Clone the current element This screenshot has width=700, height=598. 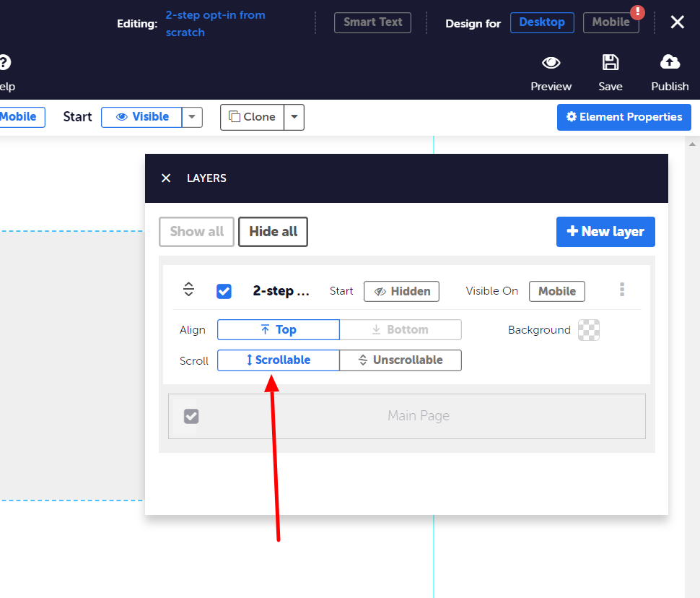click(253, 117)
